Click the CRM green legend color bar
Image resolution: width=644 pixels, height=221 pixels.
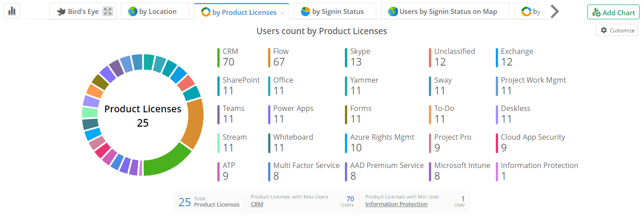click(218, 57)
